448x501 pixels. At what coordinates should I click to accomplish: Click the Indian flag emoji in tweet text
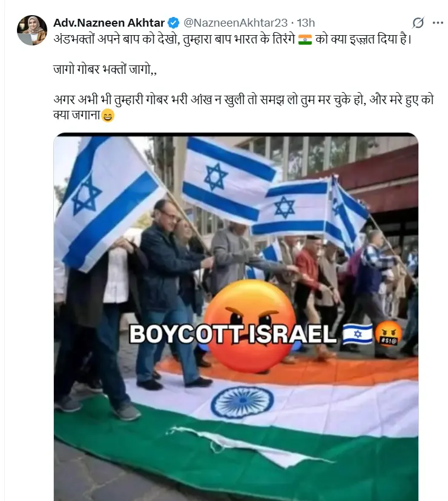point(305,39)
